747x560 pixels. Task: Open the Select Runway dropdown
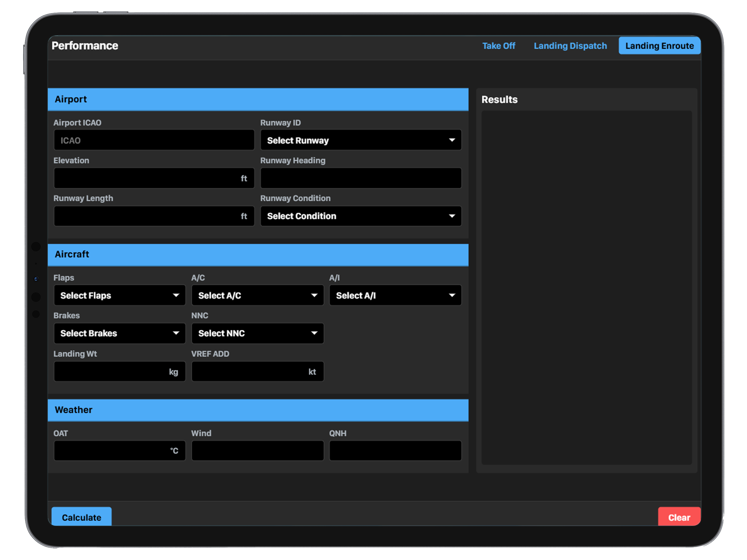[361, 140]
